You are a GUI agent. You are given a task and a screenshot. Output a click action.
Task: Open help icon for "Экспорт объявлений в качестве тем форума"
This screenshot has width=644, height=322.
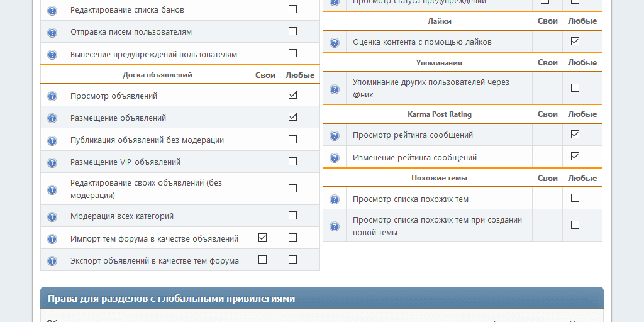click(52, 261)
